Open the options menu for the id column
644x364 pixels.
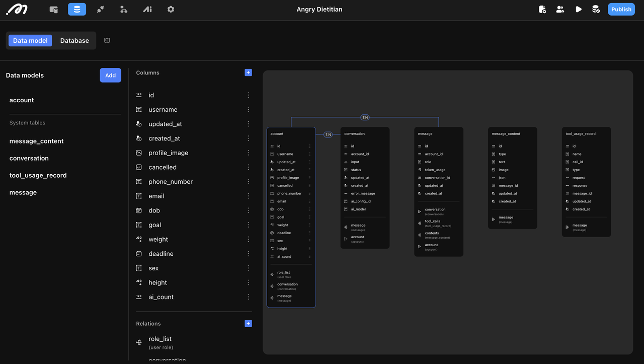click(248, 95)
